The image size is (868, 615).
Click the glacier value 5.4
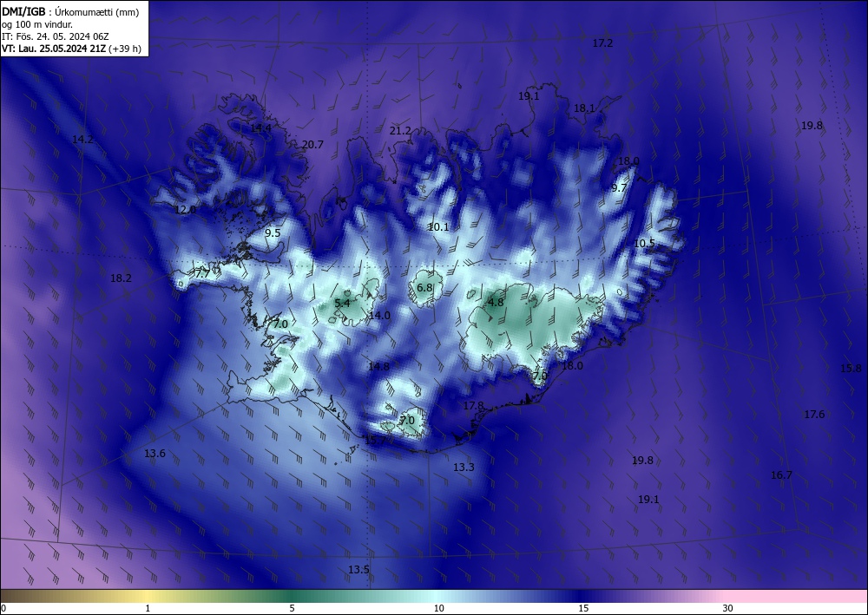click(x=343, y=303)
